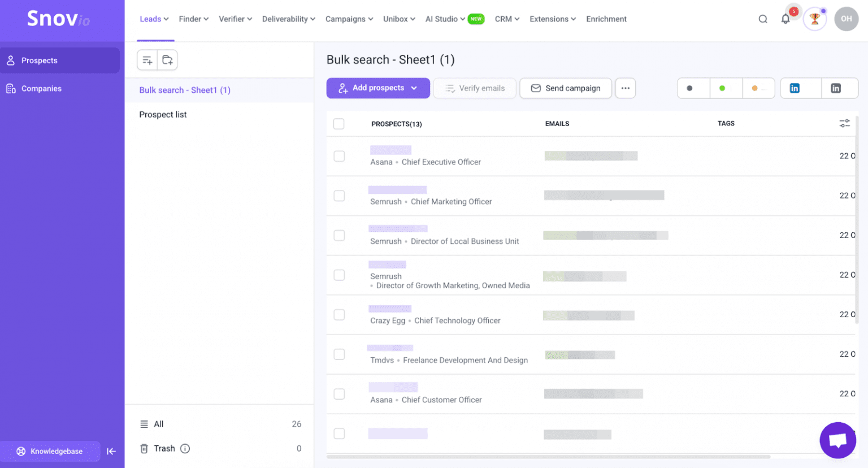
Task: Open the search magnifier icon
Action: coord(763,19)
